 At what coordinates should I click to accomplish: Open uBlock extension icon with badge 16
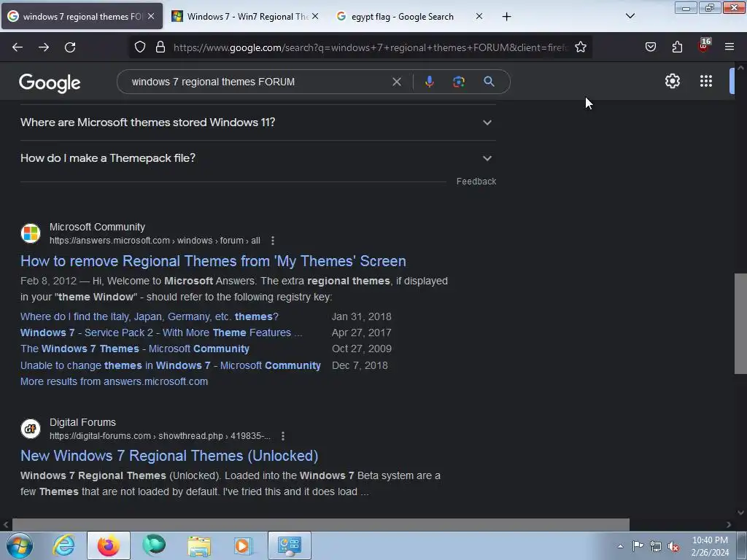(x=704, y=46)
